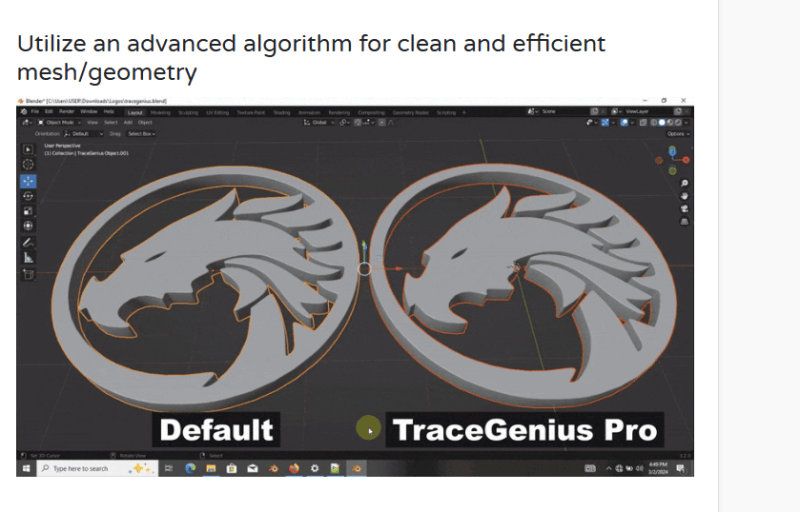Open the Mail app from the taskbar
Image resolution: width=800 pixels, height=512 pixels.
pos(253,468)
